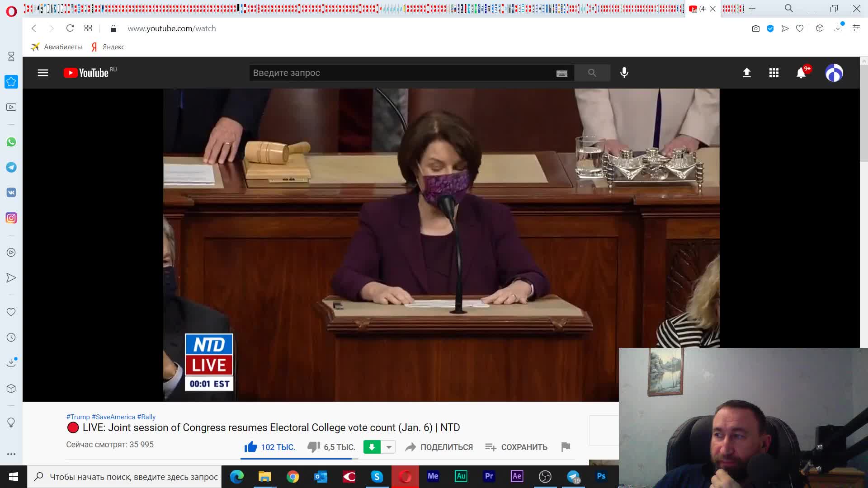Open WhatsApp in Opera sidebar

coord(11,142)
